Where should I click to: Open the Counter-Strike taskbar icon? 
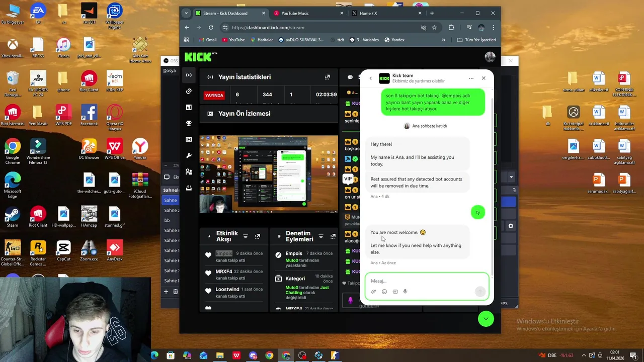pyautogui.click(x=335, y=355)
